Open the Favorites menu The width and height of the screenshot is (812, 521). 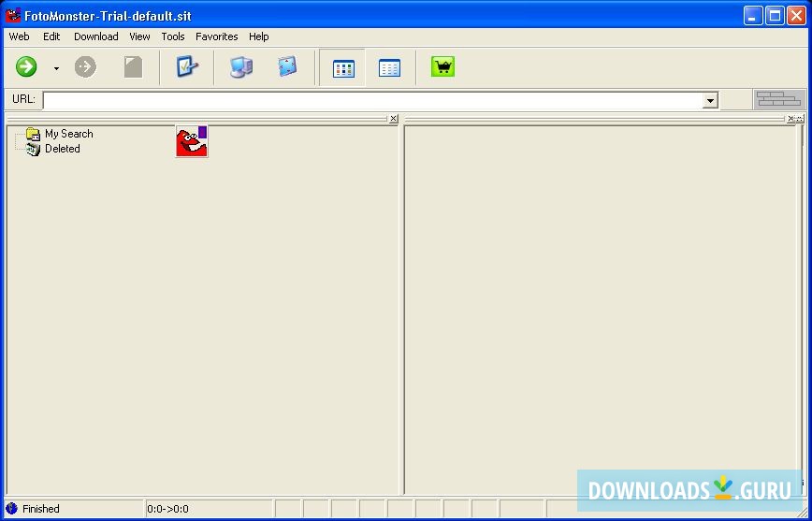pyautogui.click(x=216, y=36)
